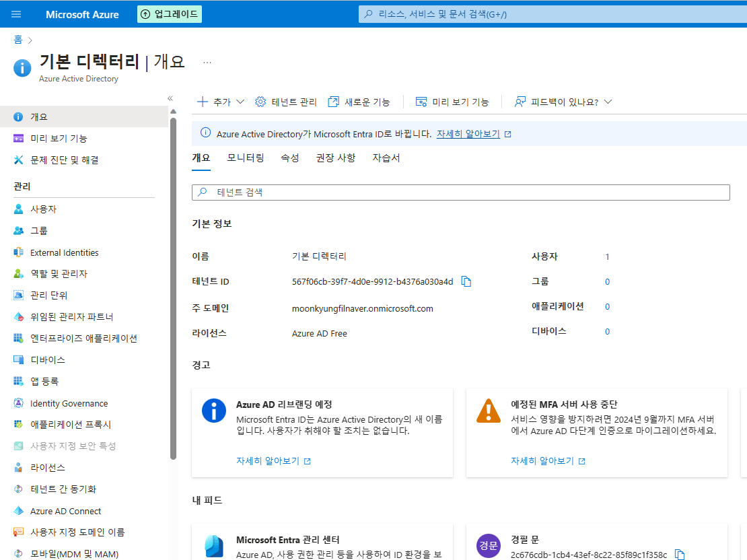Open Identity Governance icon in sidebar
Screen dimensions: 747x560
tap(19, 403)
